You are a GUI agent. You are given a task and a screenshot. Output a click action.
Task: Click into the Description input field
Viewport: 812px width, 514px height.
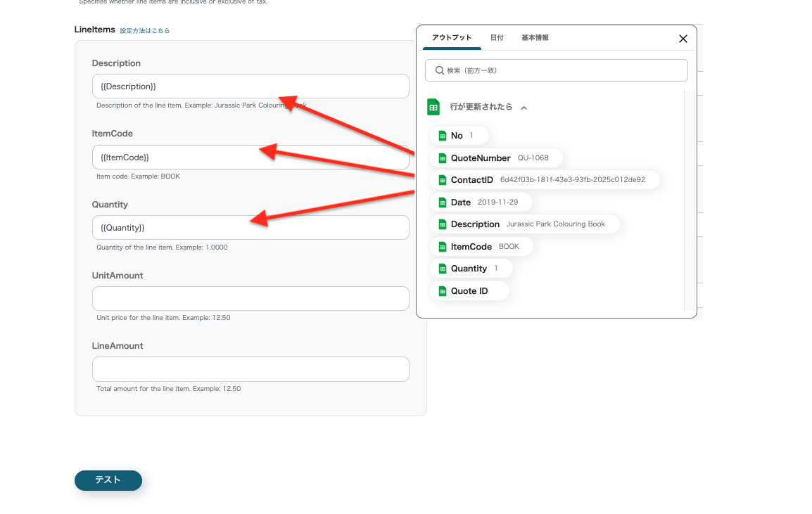pos(250,86)
